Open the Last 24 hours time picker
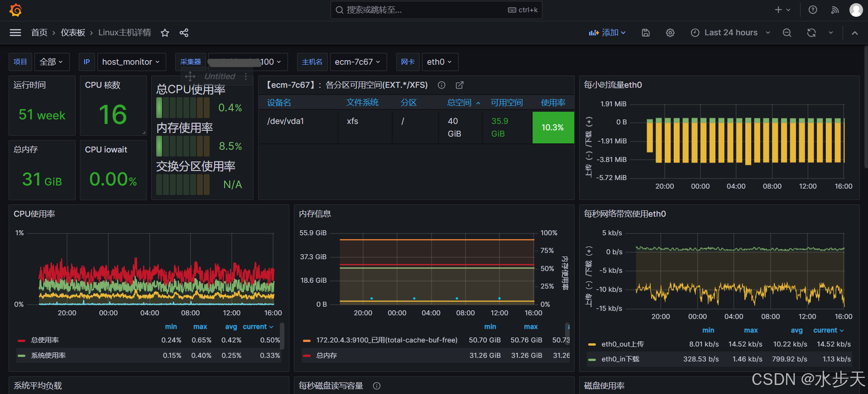868x394 pixels. click(x=730, y=33)
